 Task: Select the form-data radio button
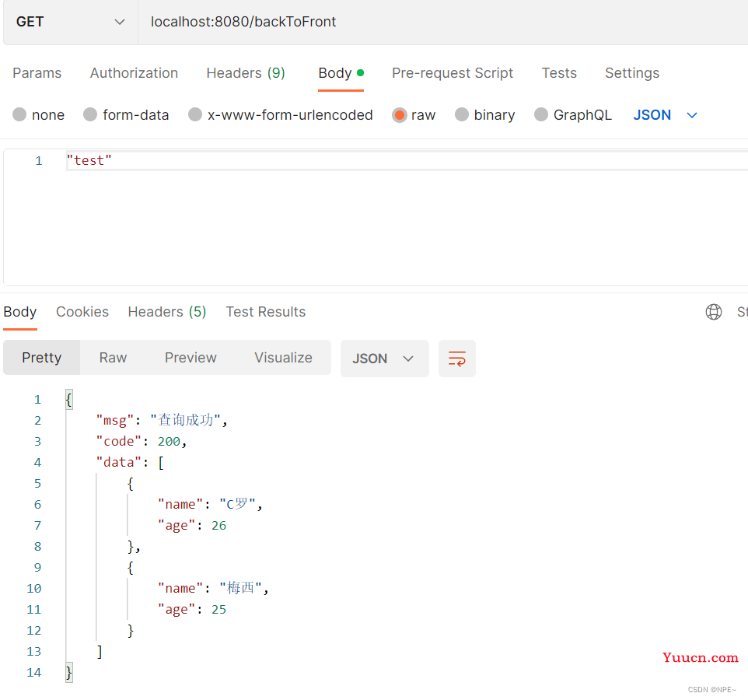[x=90, y=114]
